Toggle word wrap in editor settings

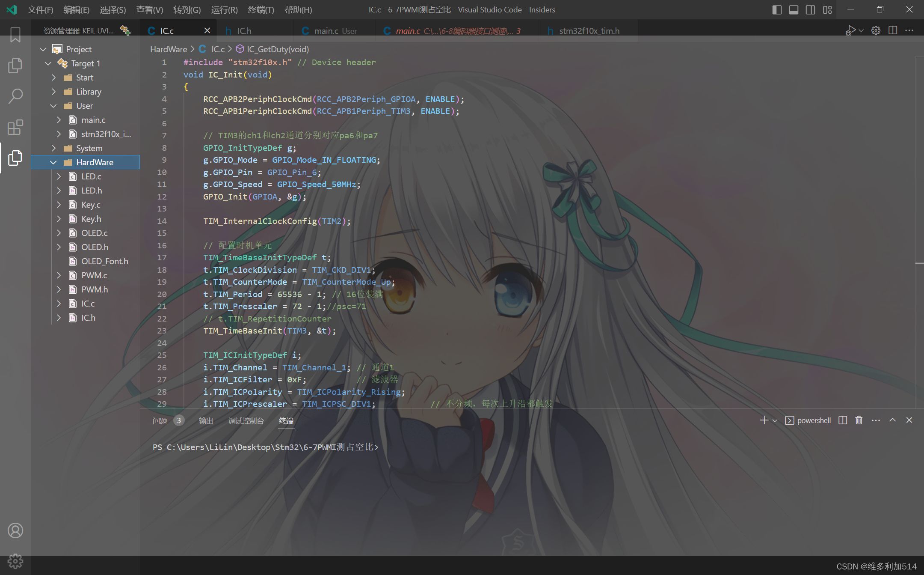tap(909, 30)
